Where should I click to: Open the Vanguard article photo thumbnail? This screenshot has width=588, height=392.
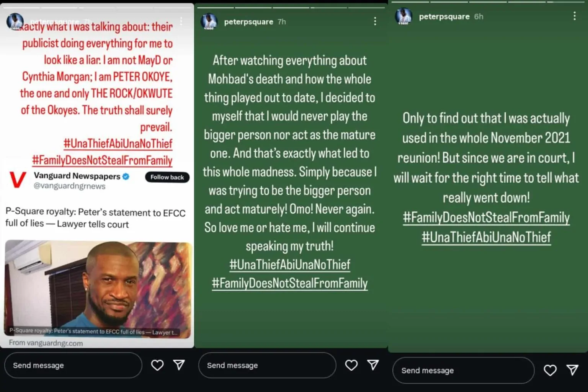98,289
